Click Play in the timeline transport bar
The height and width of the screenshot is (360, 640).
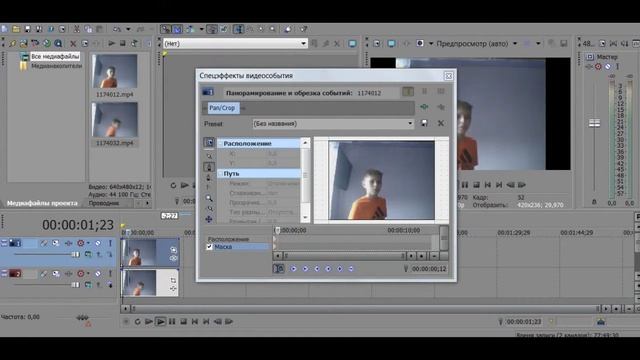pos(160,322)
